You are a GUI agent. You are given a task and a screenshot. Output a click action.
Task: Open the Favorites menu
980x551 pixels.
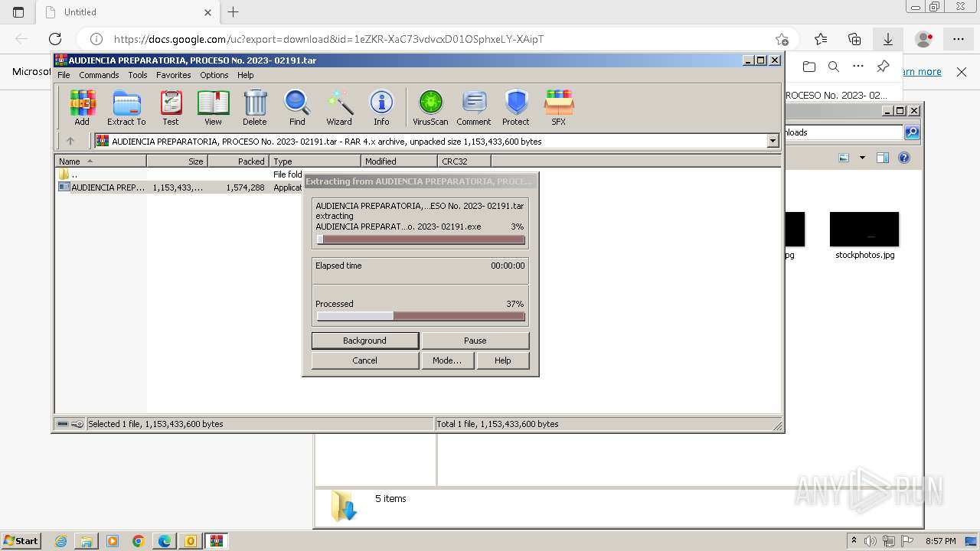pos(174,75)
